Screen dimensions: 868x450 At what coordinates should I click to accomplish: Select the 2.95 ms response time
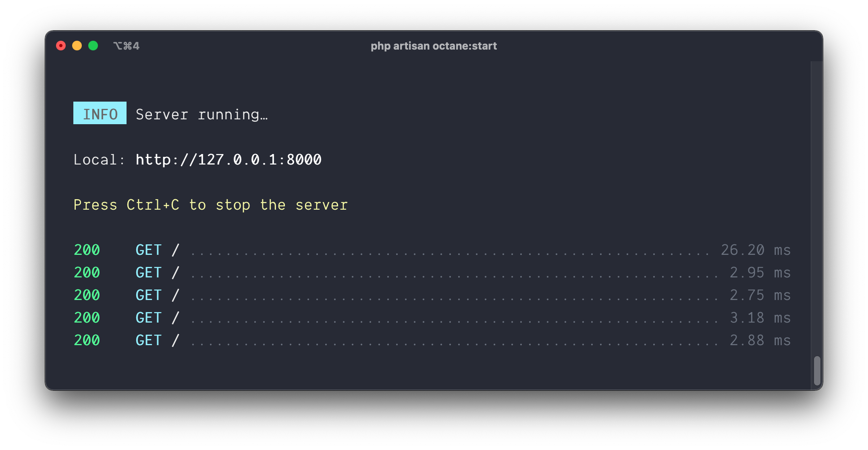click(760, 273)
